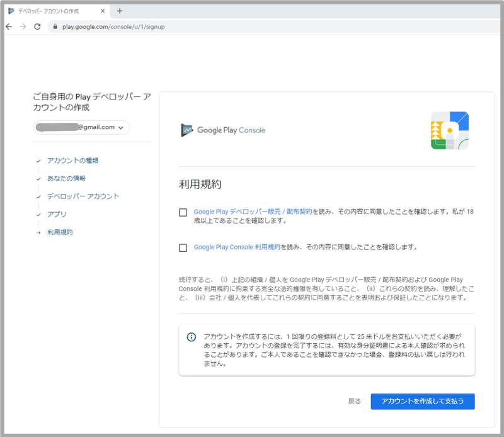Go to あなたの情報 step
Screen dimensions: 504x437
(x=66, y=178)
